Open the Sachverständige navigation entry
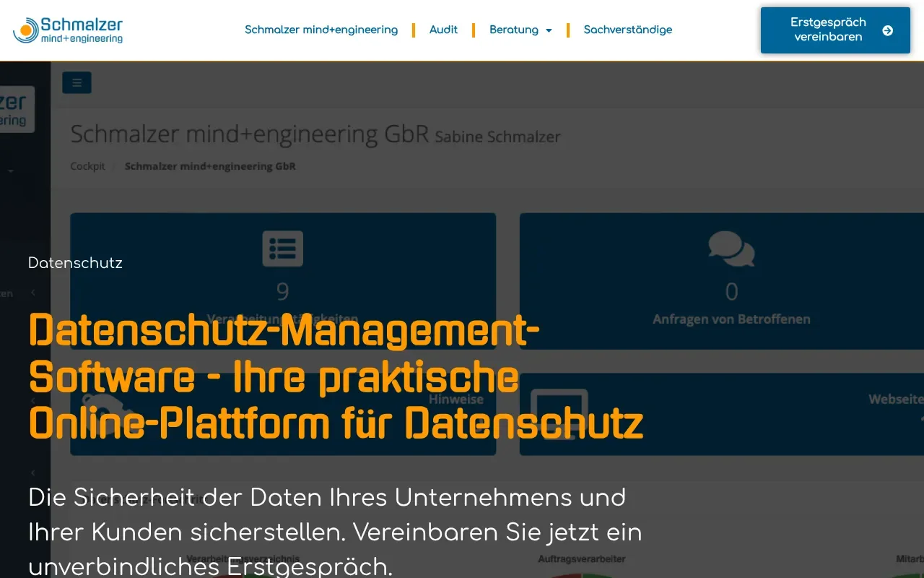 [x=627, y=30]
